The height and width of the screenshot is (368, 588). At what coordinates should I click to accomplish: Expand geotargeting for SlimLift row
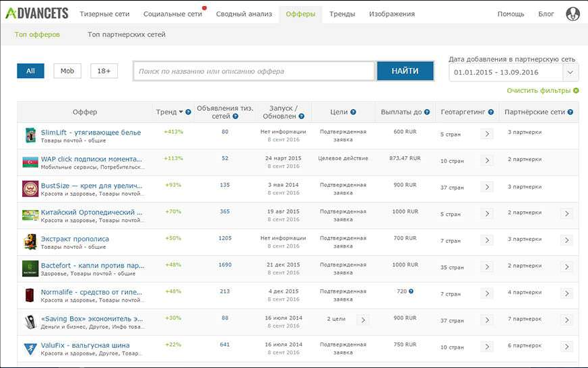pos(487,134)
